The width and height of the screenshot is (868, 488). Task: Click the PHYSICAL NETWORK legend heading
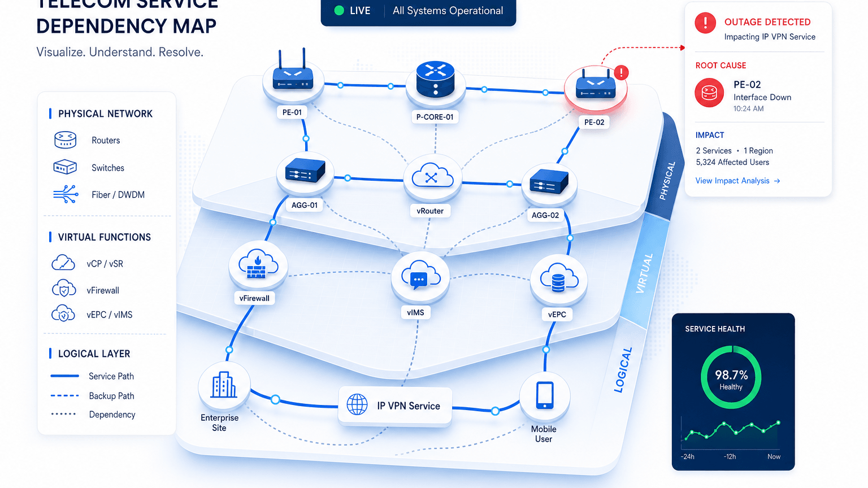(x=105, y=114)
